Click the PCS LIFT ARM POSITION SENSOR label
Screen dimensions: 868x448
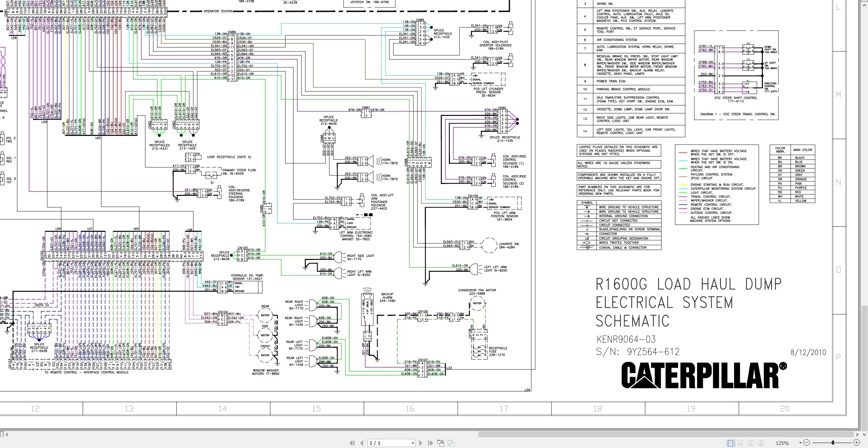[505, 216]
